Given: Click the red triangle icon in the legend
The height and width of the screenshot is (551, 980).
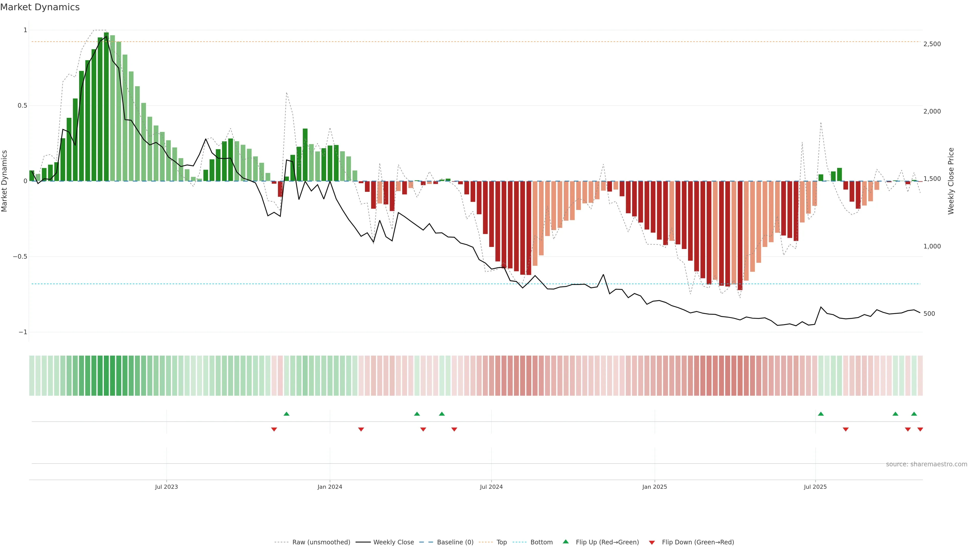Looking at the screenshot, I should 652,543.
